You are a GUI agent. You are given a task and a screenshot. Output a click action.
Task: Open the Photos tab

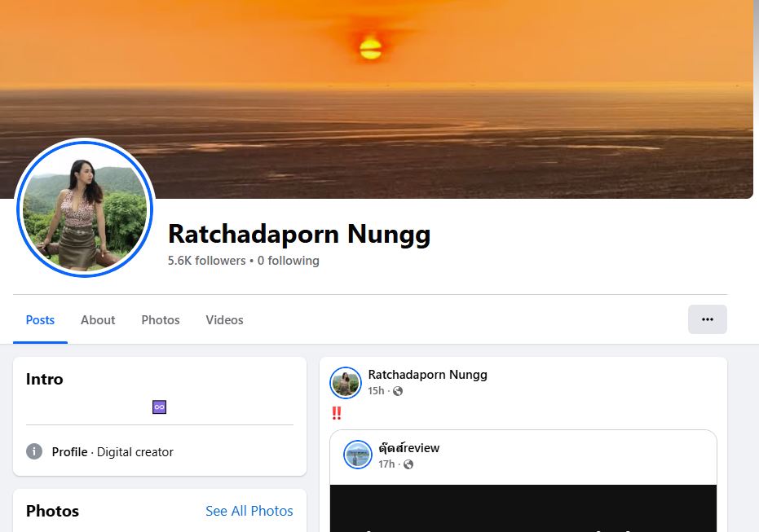[x=161, y=320]
